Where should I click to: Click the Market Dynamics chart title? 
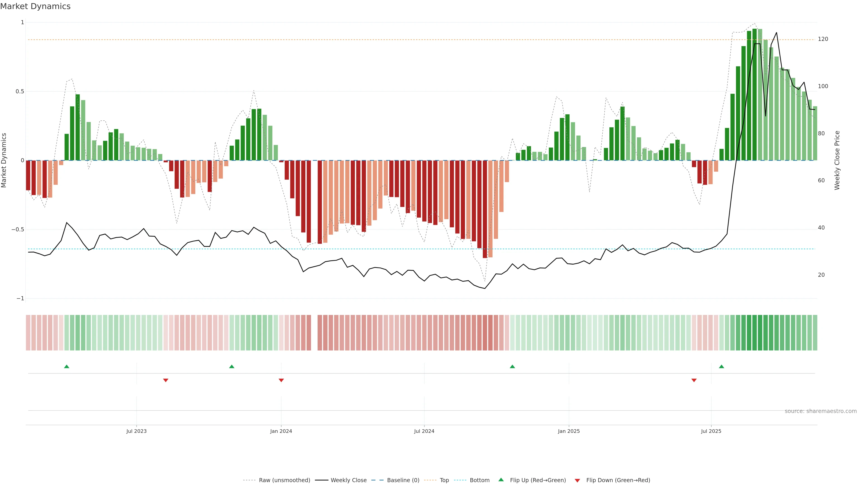pos(35,6)
